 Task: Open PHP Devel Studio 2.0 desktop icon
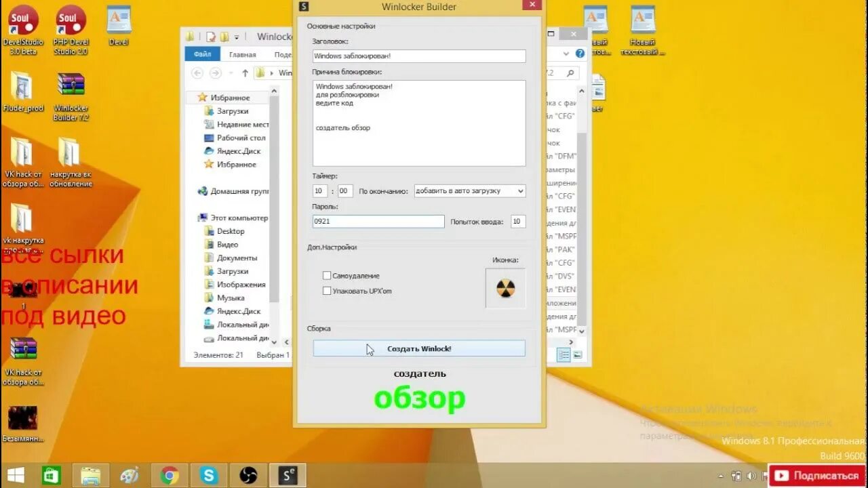71,30
